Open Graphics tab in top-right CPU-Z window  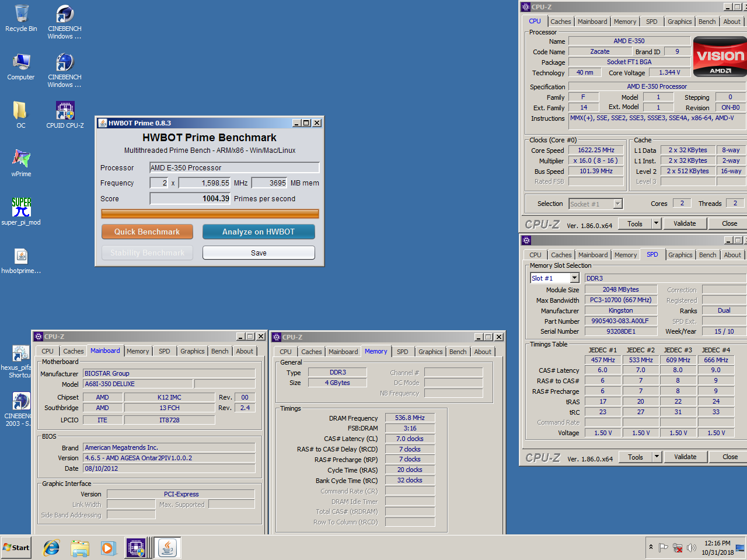point(680,22)
